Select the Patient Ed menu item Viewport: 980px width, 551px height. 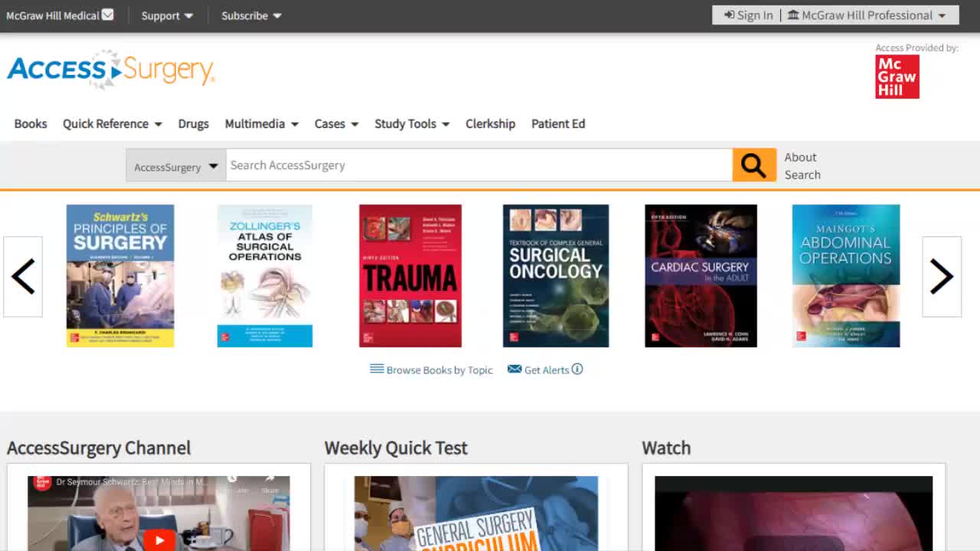(558, 123)
